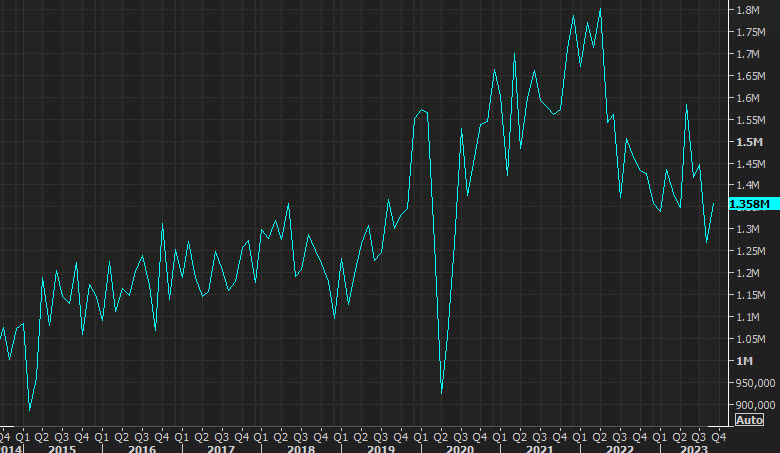The height and width of the screenshot is (453, 780).
Task: Click the 1.15M y-axis label
Action: [x=751, y=295]
